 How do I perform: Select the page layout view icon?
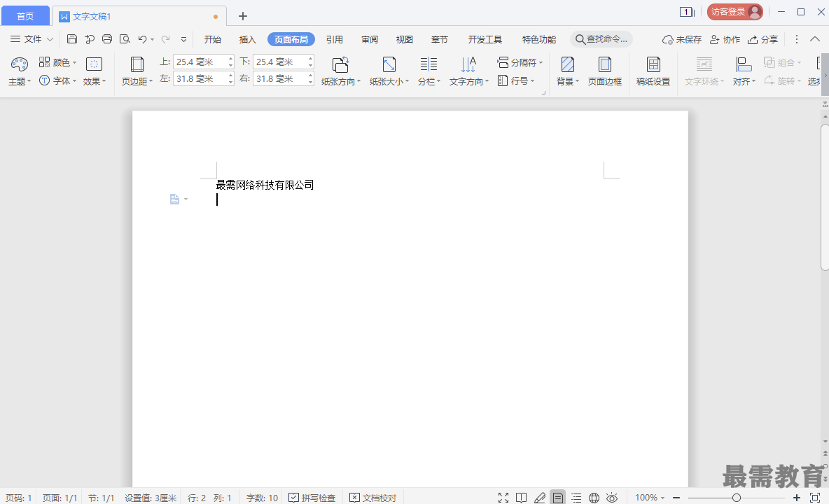coord(558,498)
